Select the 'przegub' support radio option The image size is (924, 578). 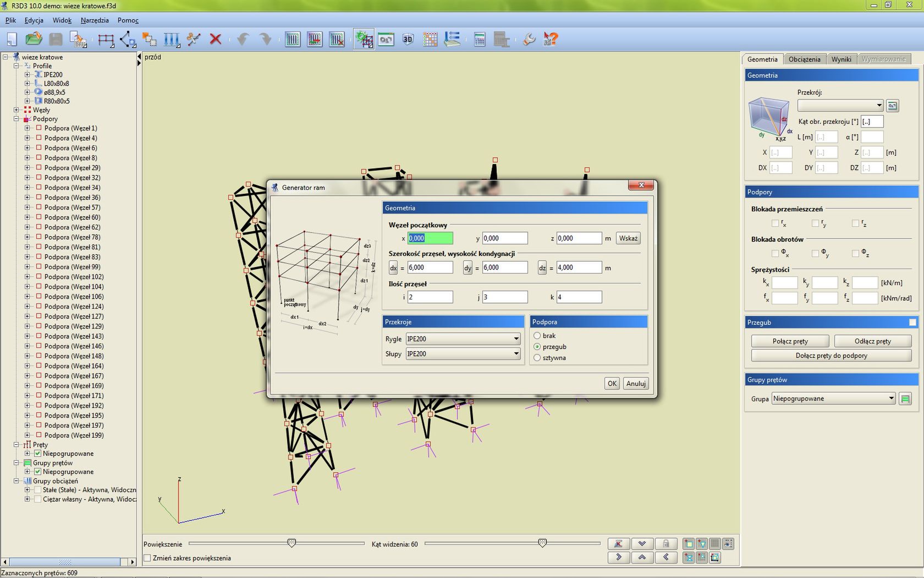[537, 347]
